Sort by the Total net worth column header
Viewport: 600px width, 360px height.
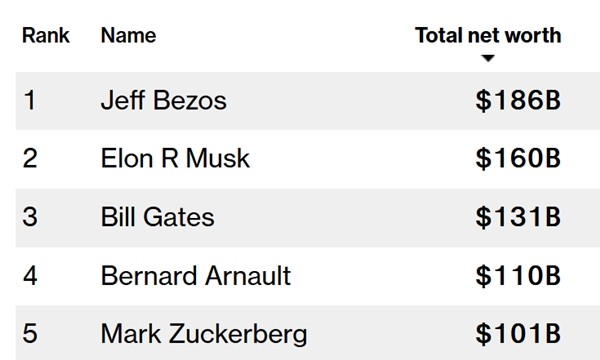[x=488, y=36]
